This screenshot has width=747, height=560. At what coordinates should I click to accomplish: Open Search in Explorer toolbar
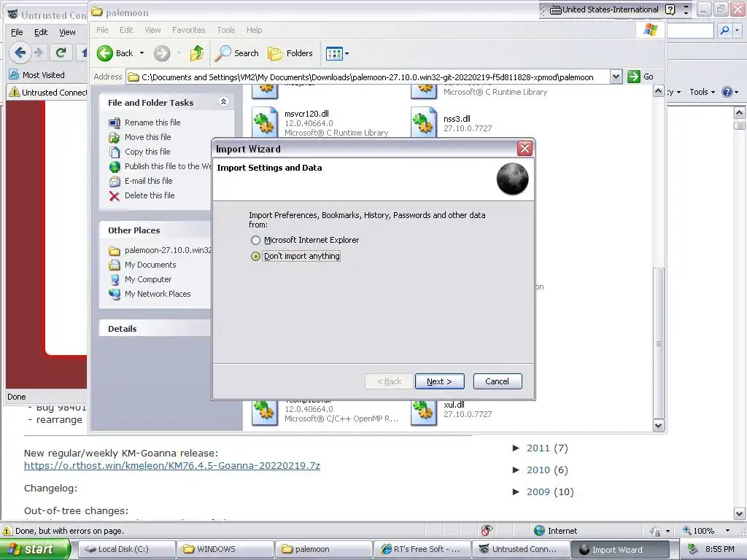coord(236,53)
